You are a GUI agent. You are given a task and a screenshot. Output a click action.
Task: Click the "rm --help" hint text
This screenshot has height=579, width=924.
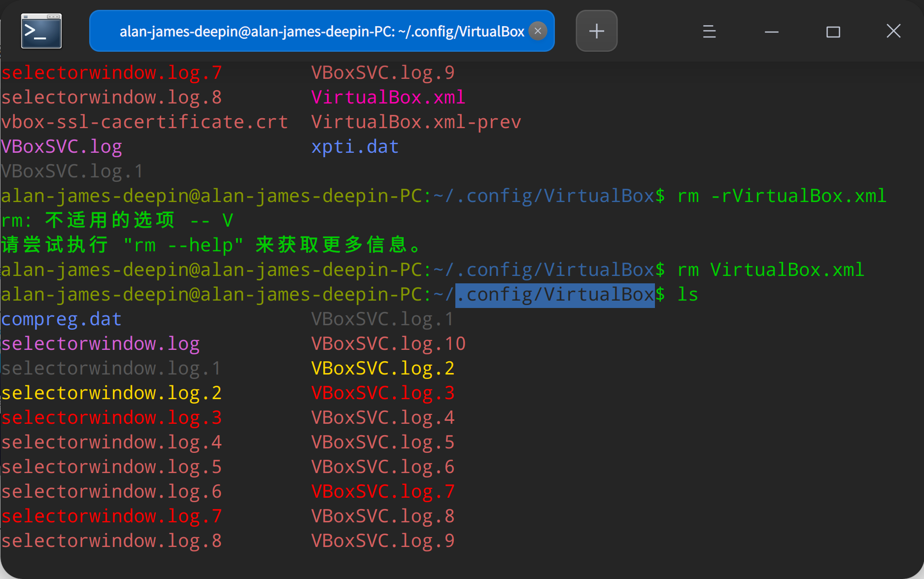pos(183,245)
